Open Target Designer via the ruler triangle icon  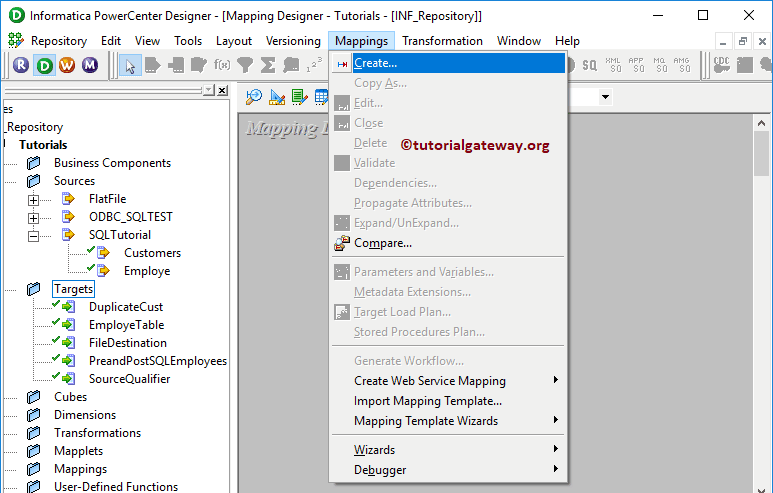[277, 97]
